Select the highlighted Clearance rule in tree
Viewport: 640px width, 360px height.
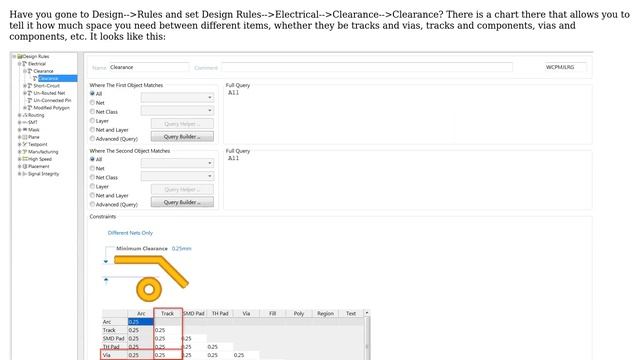point(57,78)
